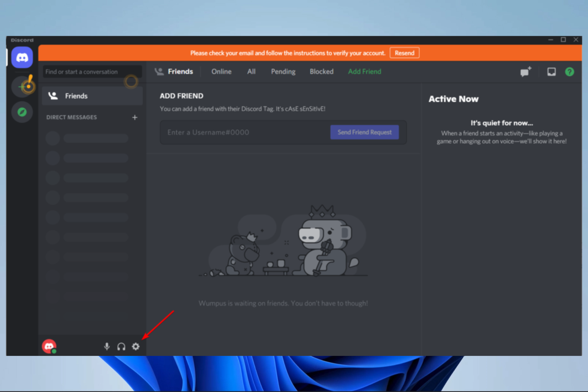Click the Wumpus is waiting caption
Viewport: 588px width, 392px height.
283,303
